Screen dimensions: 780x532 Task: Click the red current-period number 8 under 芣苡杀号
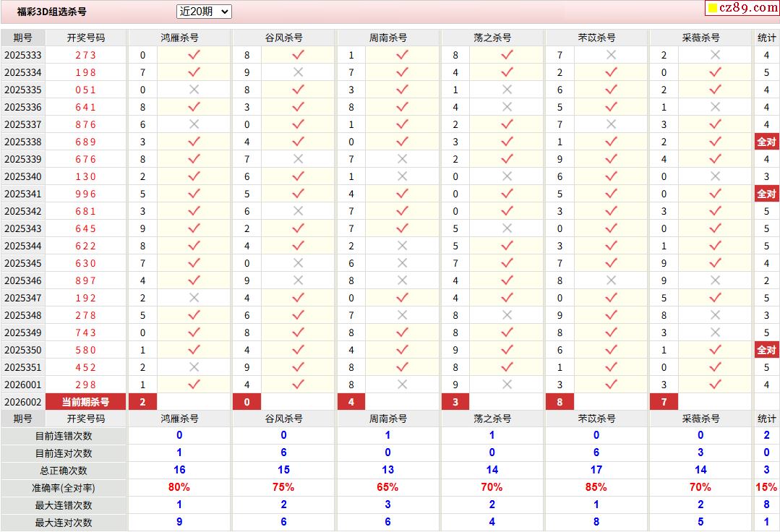coord(560,402)
